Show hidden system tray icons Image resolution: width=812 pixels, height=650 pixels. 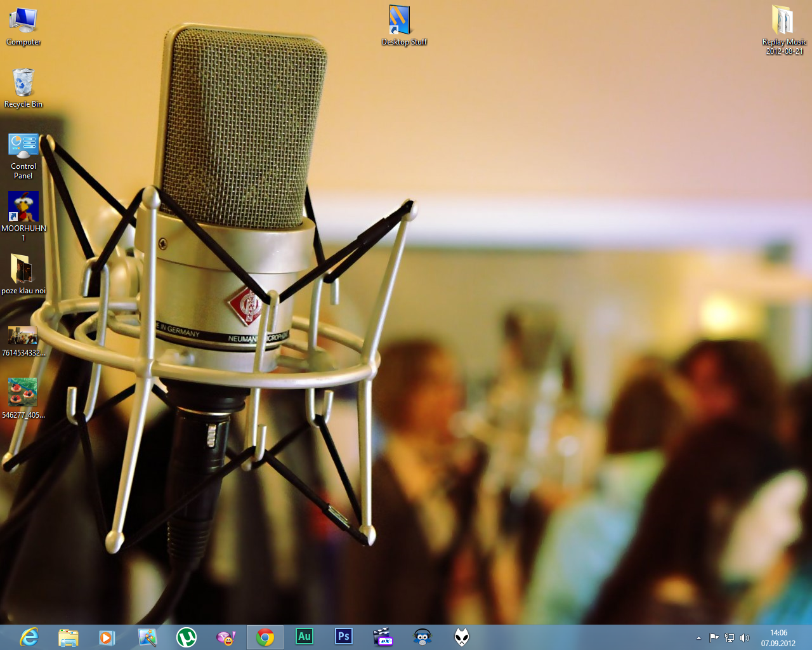coord(698,638)
